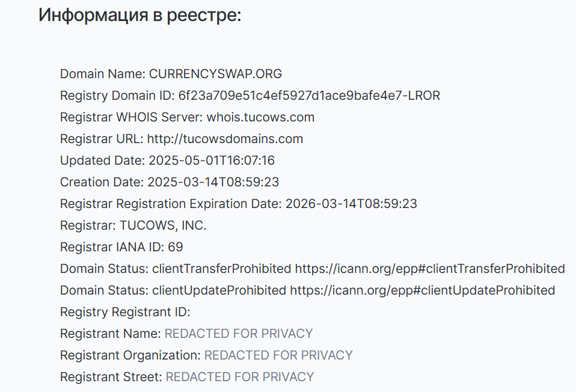
Task: Click the "Registrar URL:" label
Action: [102, 139]
